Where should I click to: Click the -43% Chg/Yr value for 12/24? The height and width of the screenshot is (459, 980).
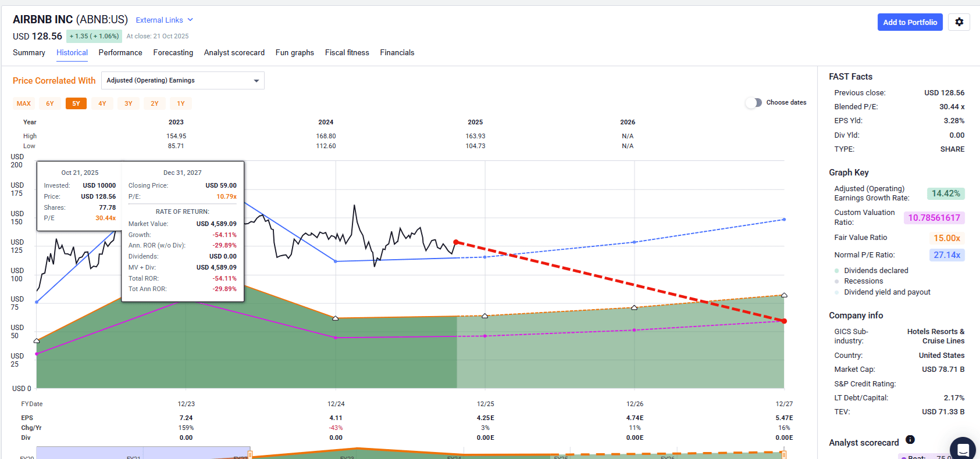pos(336,428)
